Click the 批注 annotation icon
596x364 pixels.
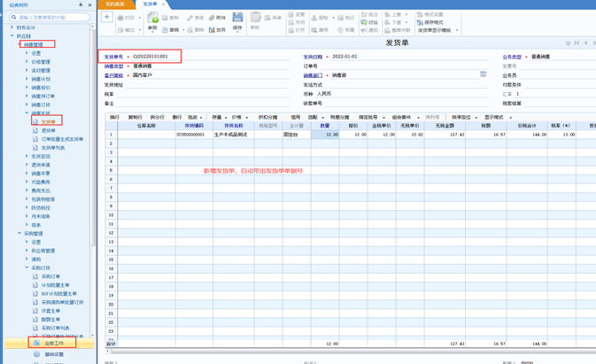tap(364, 14)
